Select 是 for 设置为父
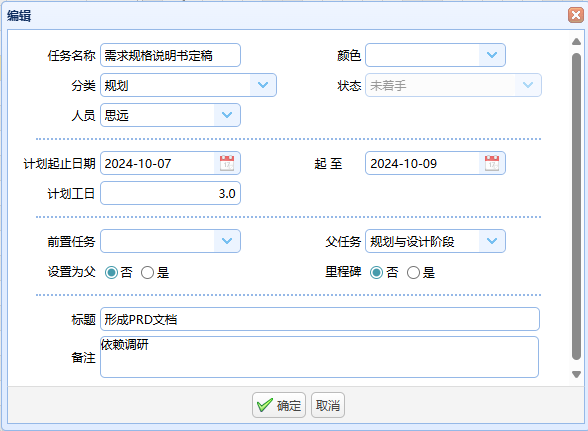Image resolution: width=588 pixels, height=431 pixels. [x=147, y=273]
